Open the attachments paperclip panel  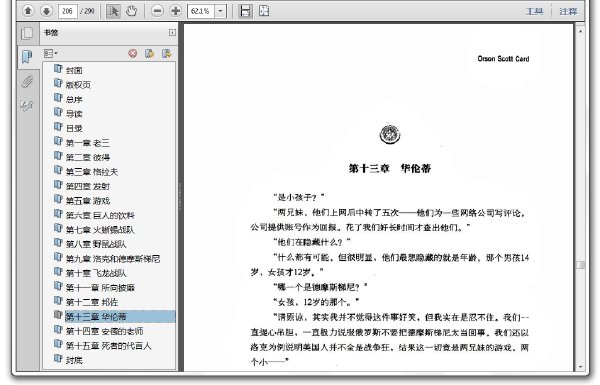[x=27, y=81]
